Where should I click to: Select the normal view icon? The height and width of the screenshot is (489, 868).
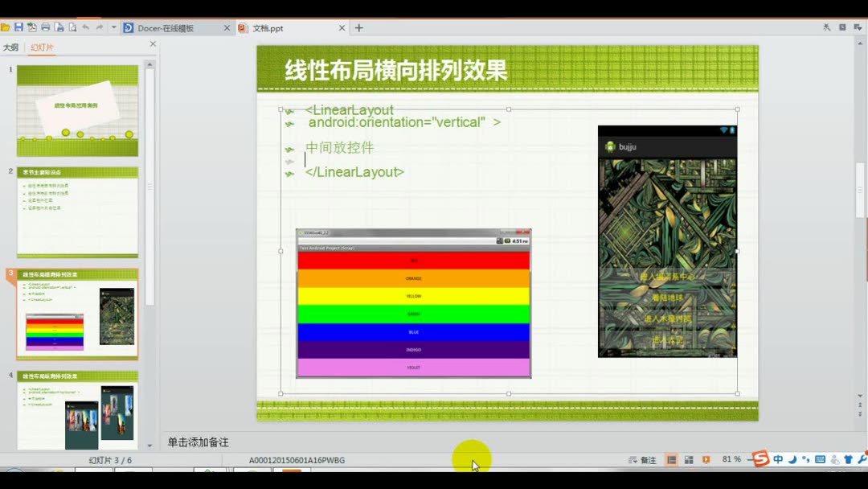click(x=672, y=458)
